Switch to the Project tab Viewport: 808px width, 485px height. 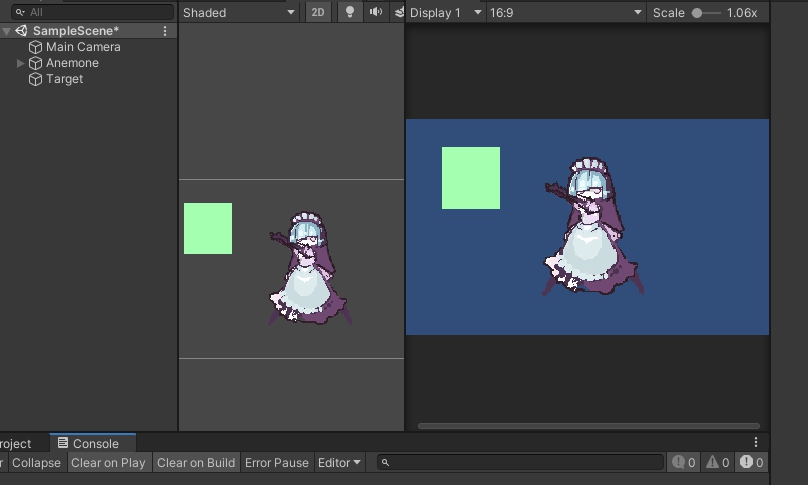point(15,443)
